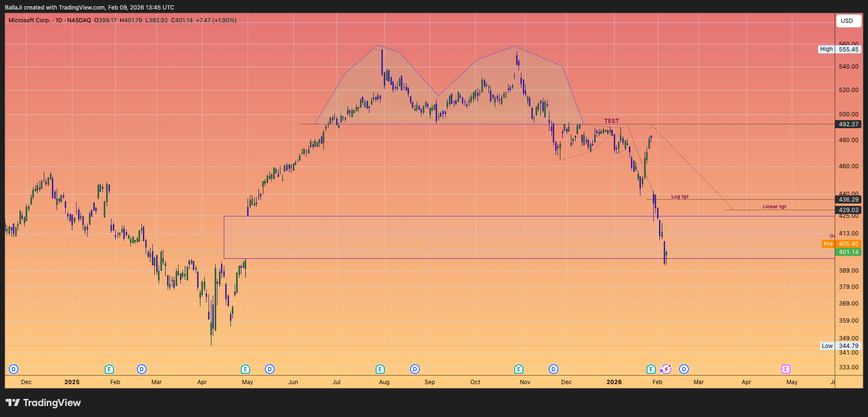Image resolution: width=868 pixels, height=417 pixels.
Task: Click the 2025 year label on time axis
Action: [72, 382]
